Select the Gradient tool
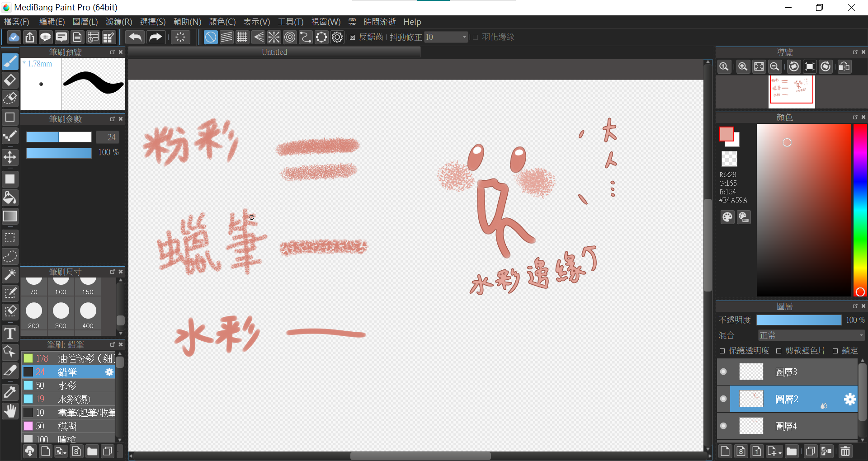 coord(10,216)
